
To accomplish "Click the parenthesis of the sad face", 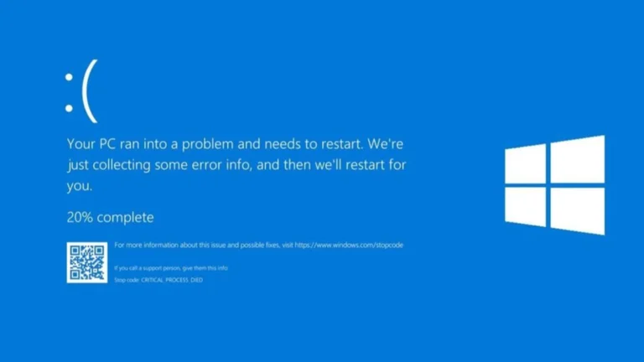I will (x=90, y=91).
